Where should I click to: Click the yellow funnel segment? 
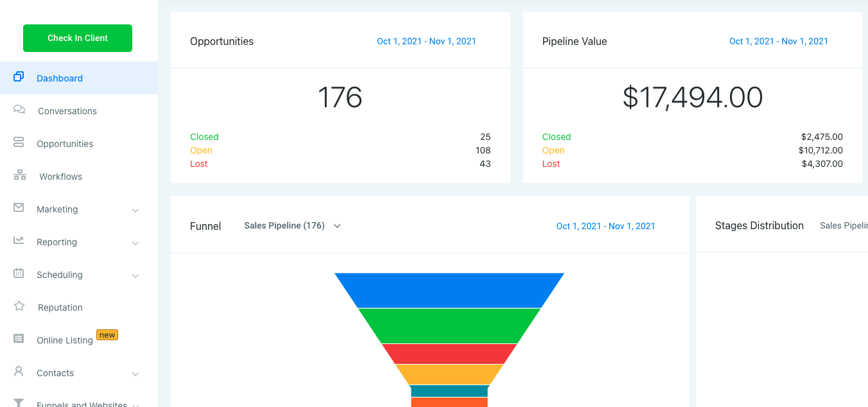click(x=449, y=374)
